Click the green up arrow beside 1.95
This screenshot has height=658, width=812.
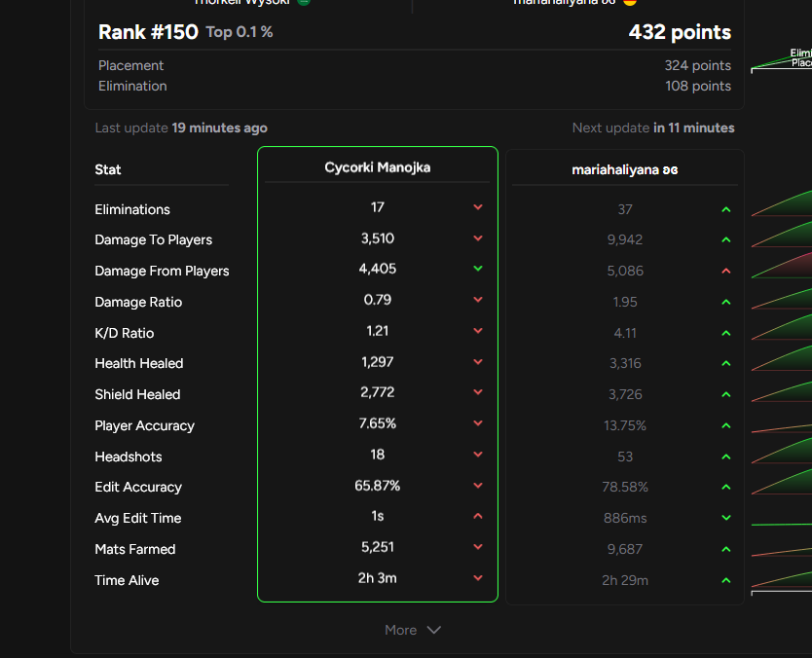(x=726, y=302)
